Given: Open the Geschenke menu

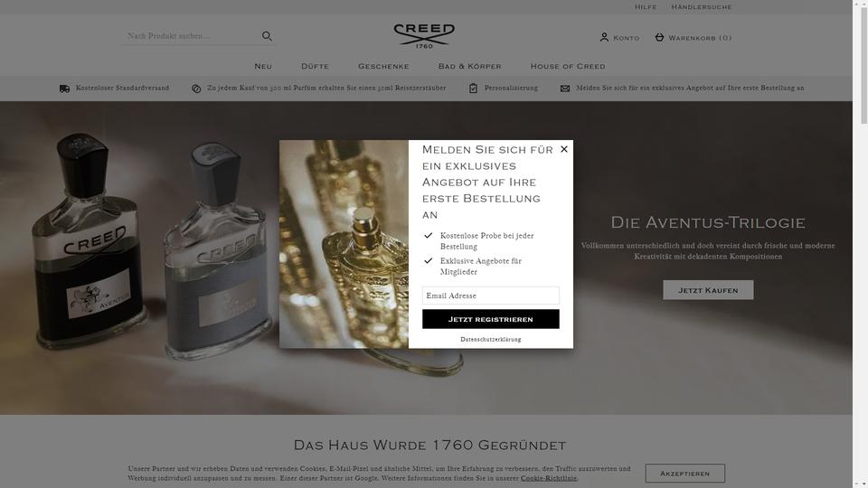Looking at the screenshot, I should click(383, 66).
